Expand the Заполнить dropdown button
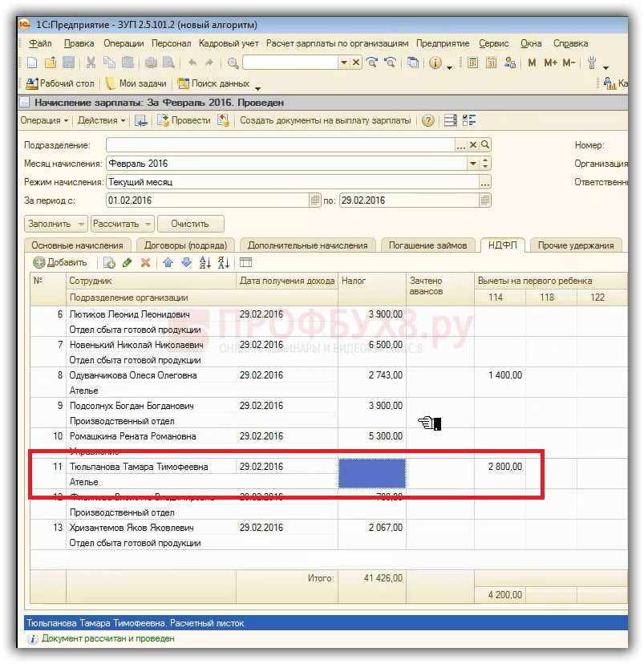 pyautogui.click(x=56, y=224)
